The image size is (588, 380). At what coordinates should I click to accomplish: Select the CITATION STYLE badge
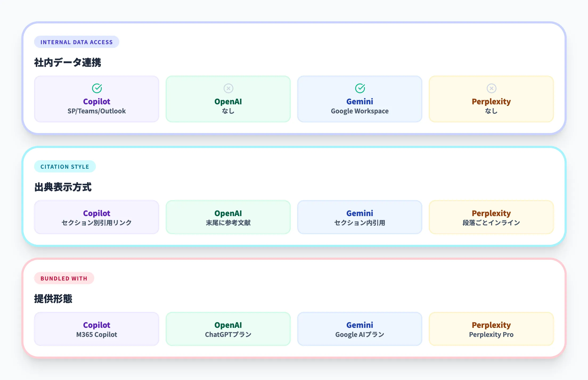click(65, 167)
